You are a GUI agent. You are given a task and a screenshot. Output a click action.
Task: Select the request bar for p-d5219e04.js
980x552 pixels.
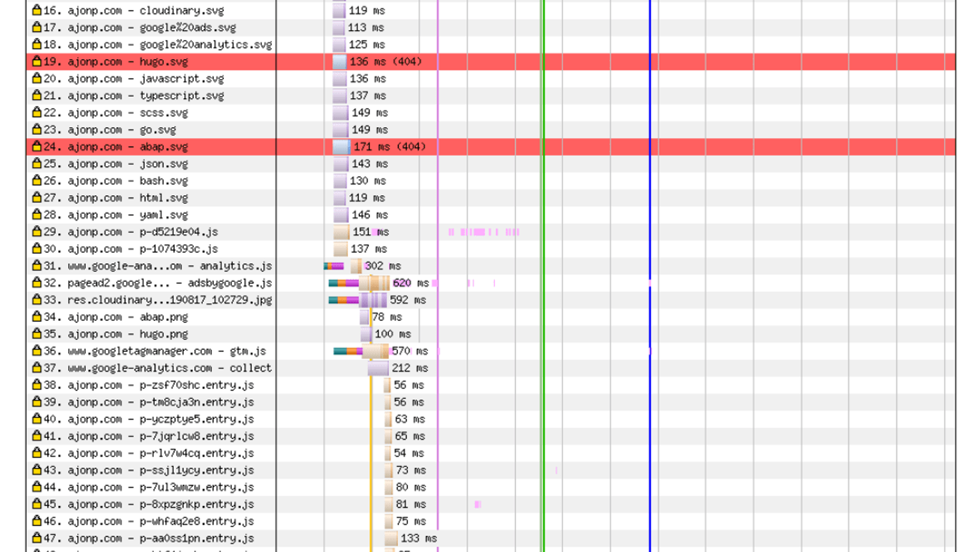(341, 232)
